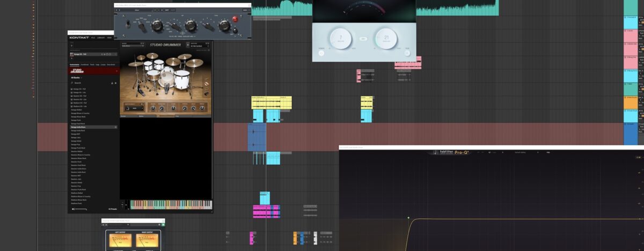Viewport: 644px width, 251px height.
Task: Toggle the link button between the two dials
Action: click(x=363, y=39)
